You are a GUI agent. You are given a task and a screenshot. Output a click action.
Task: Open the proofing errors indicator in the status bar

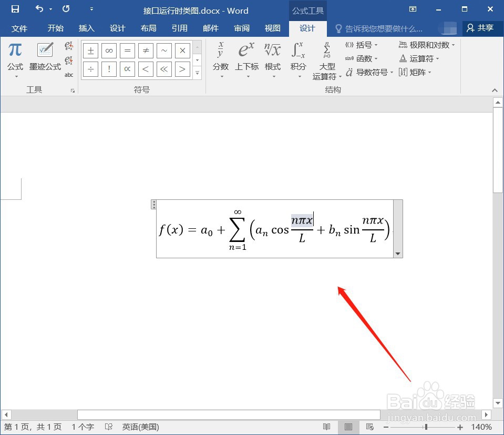[x=109, y=427]
